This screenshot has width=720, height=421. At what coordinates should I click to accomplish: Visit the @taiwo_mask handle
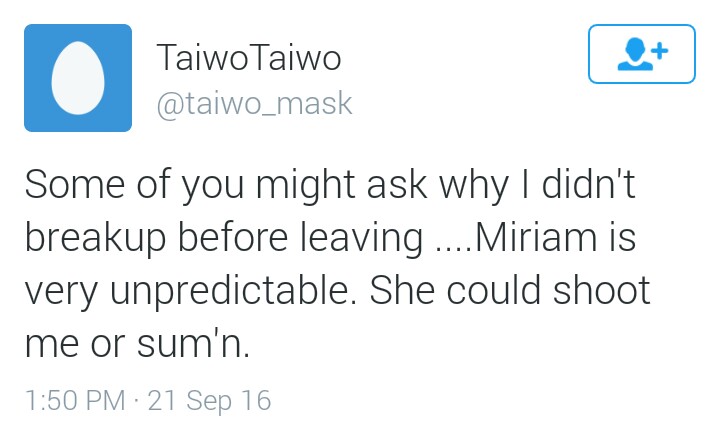pos(254,104)
